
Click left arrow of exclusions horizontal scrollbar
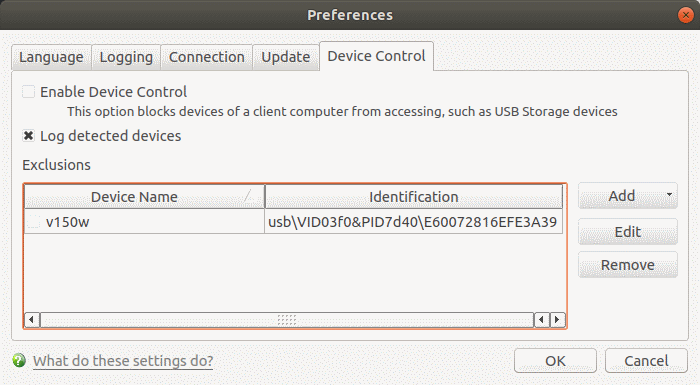pos(31,320)
